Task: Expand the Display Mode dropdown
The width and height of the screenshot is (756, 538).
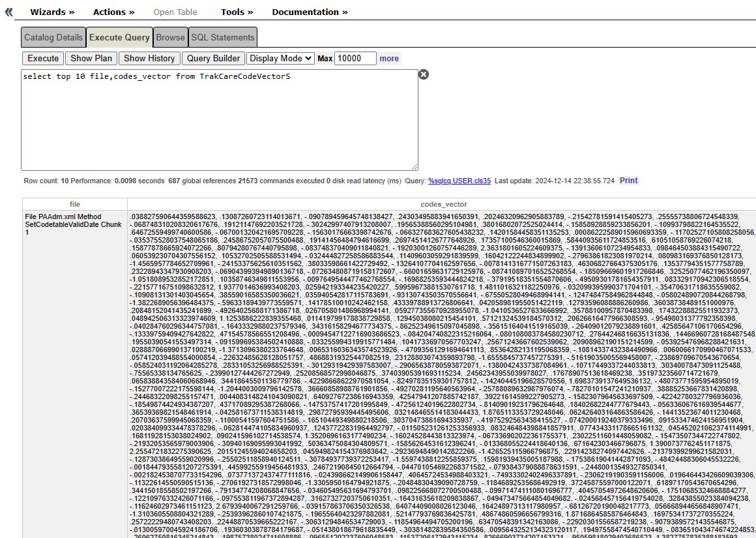Action: point(280,58)
